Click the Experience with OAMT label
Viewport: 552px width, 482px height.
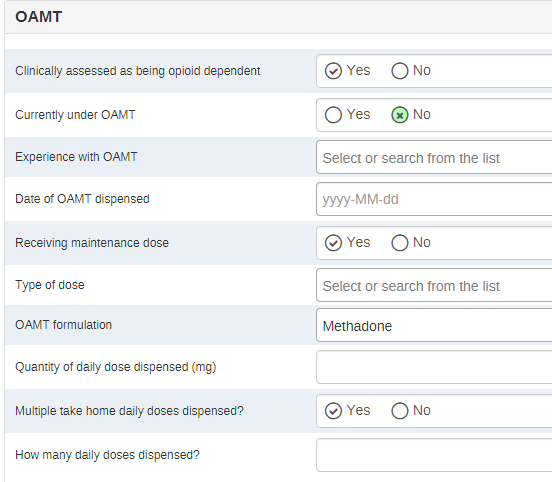(76, 157)
